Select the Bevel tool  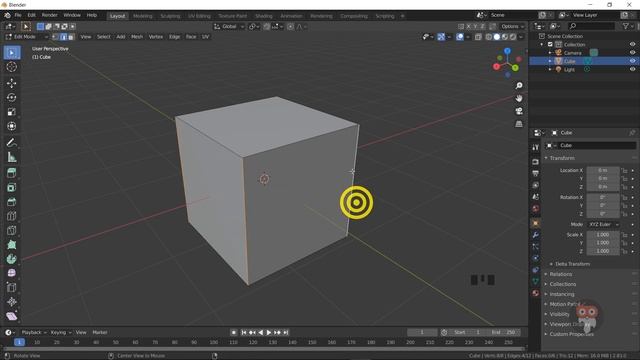(12, 202)
